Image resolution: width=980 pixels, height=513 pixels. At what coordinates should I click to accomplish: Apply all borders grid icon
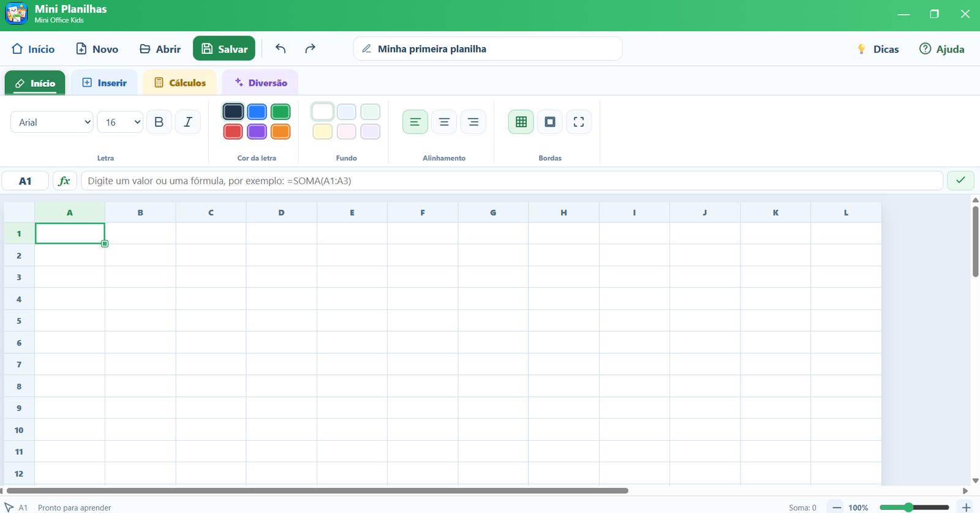[521, 122]
